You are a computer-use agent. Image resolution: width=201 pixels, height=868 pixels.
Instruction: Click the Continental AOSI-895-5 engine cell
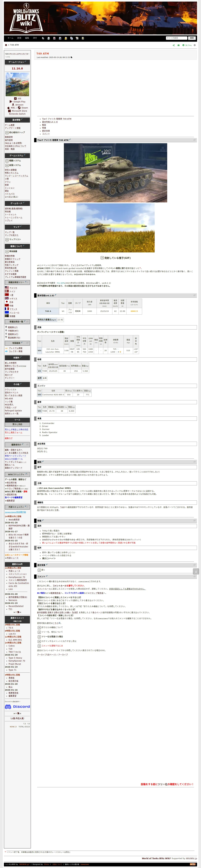point(53,395)
